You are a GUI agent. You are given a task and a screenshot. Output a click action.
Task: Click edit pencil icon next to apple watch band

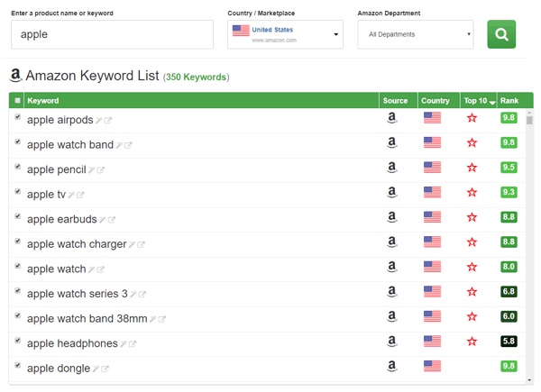(119, 145)
